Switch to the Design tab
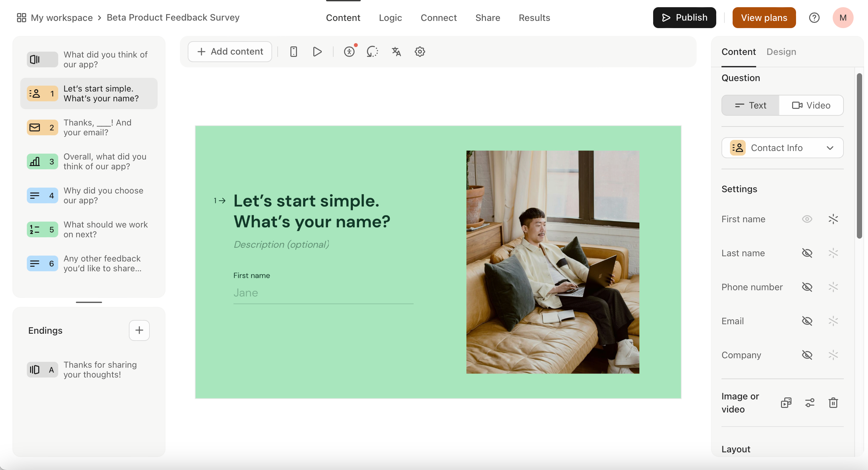The width and height of the screenshot is (868, 470). pos(781,52)
